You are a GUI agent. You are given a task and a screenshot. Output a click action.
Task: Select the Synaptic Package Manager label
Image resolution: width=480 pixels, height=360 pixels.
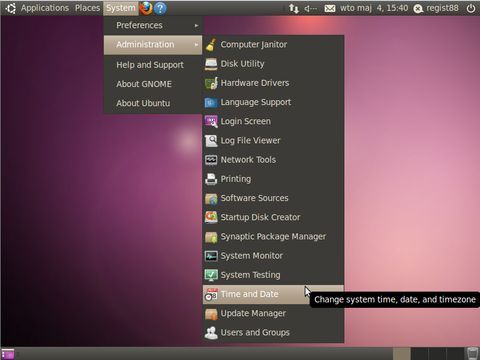point(273,237)
